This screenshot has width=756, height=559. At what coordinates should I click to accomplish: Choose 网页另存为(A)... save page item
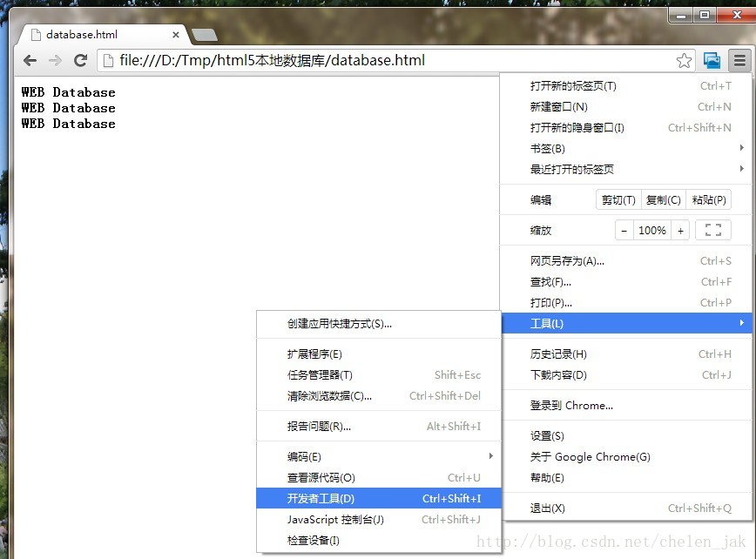click(x=626, y=261)
